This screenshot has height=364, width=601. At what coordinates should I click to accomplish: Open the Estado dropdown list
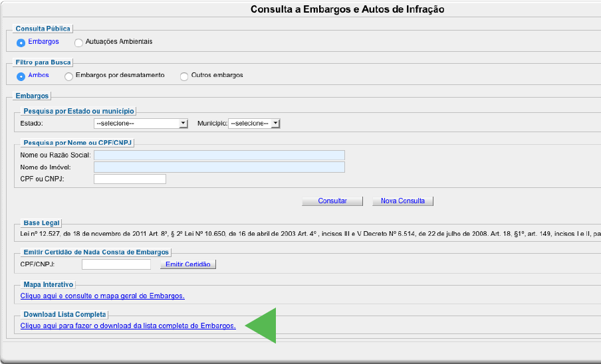point(141,124)
